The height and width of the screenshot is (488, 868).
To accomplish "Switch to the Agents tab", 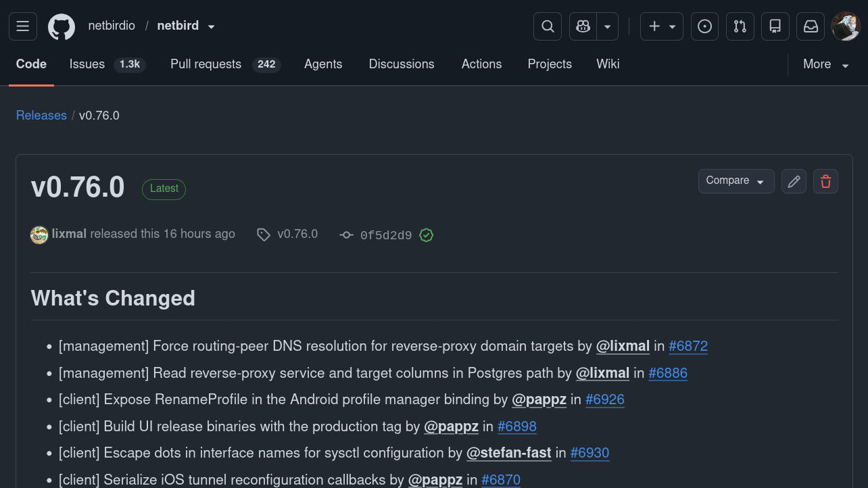I will [323, 64].
